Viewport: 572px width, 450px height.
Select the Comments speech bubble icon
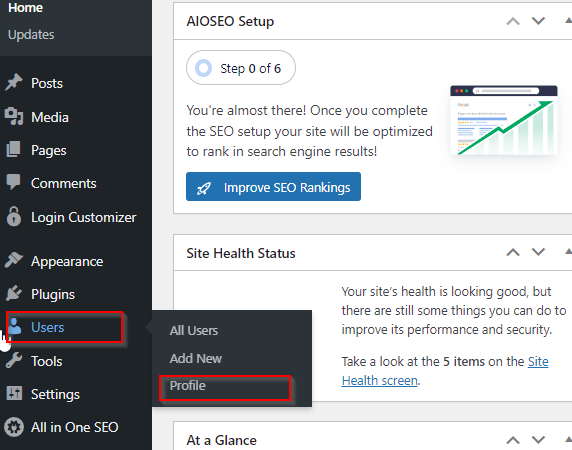tap(14, 182)
